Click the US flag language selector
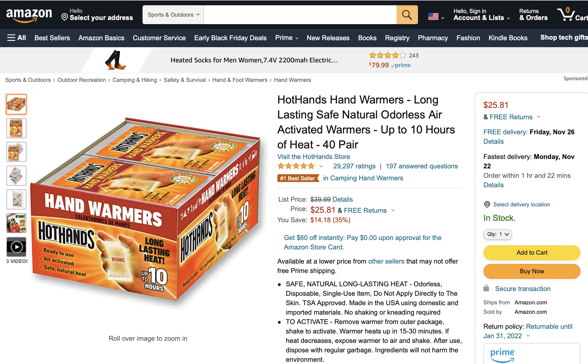588x364 pixels. coord(436,17)
